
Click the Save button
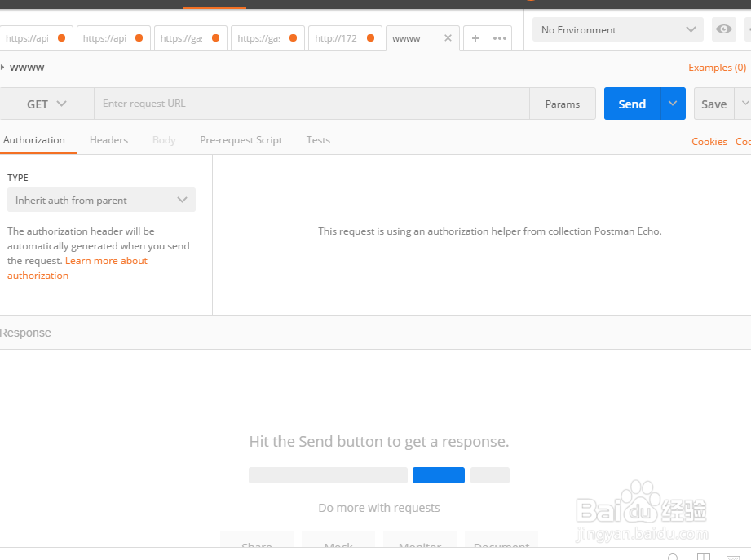(x=713, y=104)
